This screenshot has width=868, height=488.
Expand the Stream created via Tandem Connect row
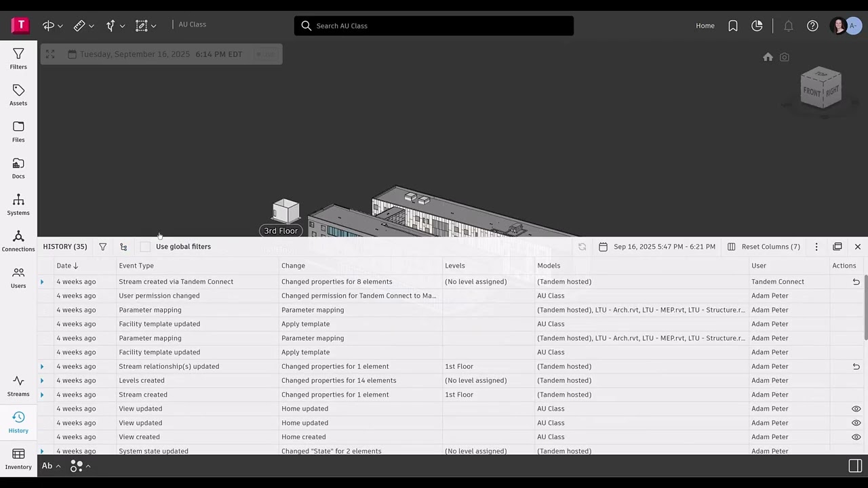point(42,282)
